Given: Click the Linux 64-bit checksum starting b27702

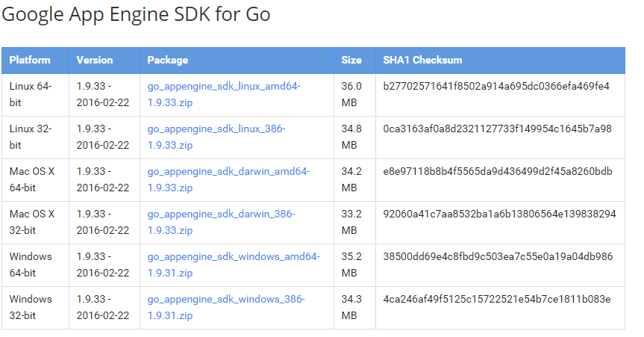Looking at the screenshot, I should point(496,87).
